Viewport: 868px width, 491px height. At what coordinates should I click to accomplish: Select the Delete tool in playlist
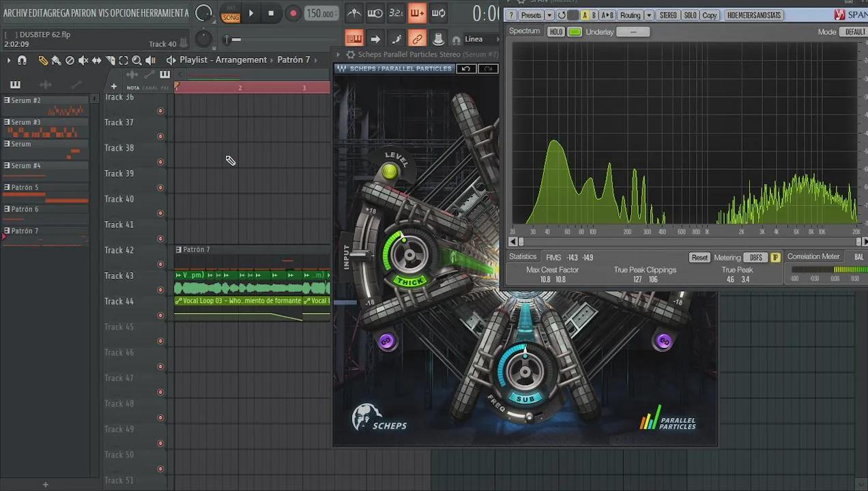point(70,60)
